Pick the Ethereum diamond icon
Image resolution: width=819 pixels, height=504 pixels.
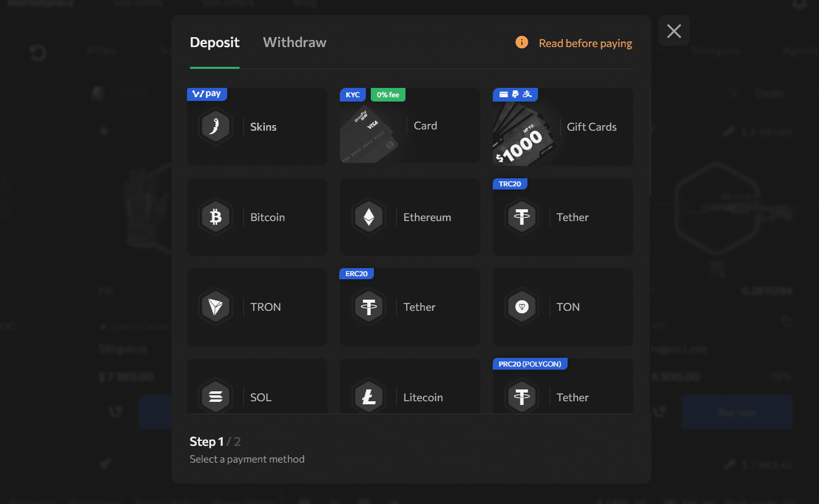coord(368,217)
